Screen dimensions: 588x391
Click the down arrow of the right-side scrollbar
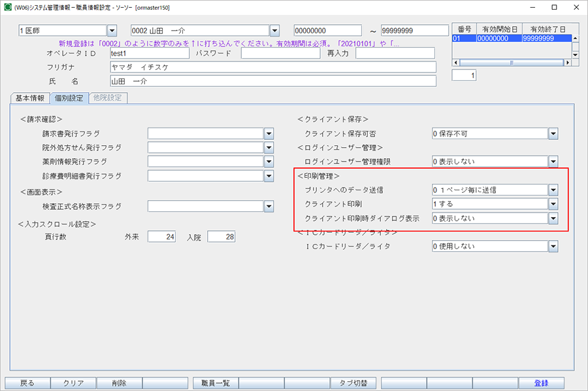(574, 56)
